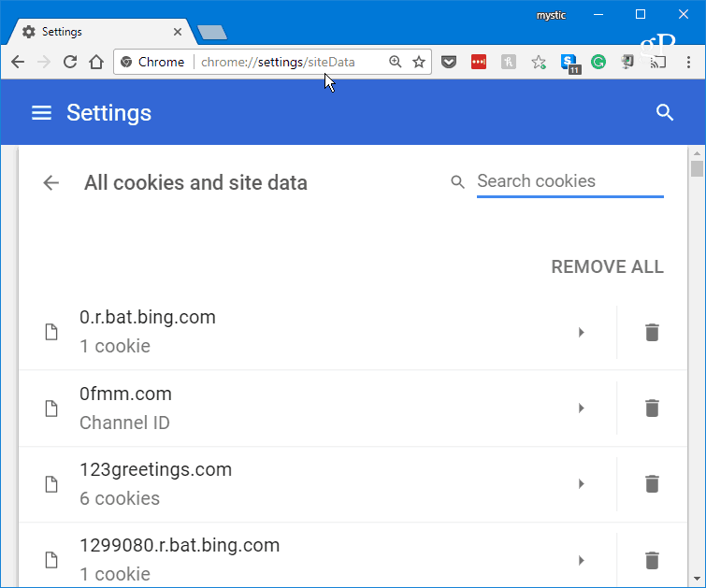The width and height of the screenshot is (706, 588).
Task: Open the Cast extension icon
Action: pyautogui.click(x=658, y=63)
